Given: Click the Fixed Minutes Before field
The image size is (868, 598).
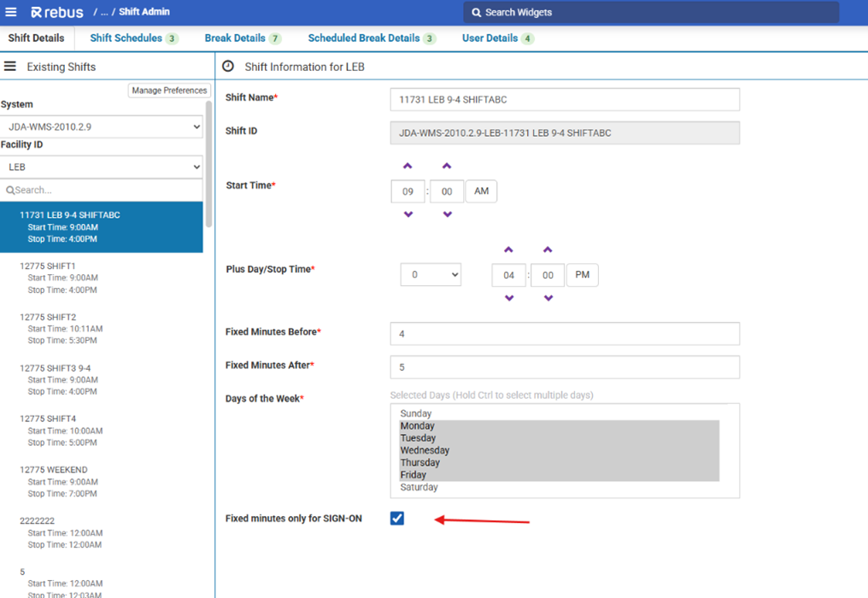Looking at the screenshot, I should point(564,333).
